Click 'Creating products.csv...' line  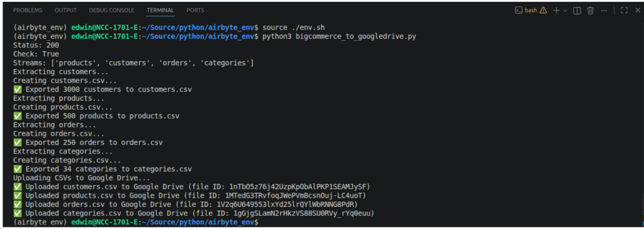point(63,107)
